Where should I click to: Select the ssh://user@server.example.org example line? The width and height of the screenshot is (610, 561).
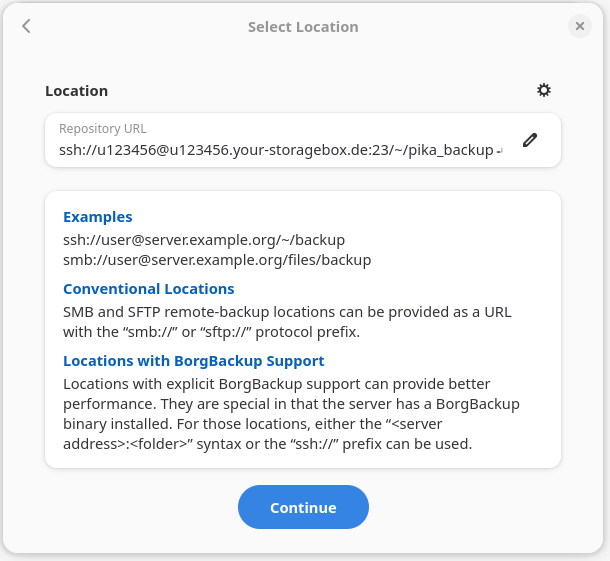(x=203, y=240)
